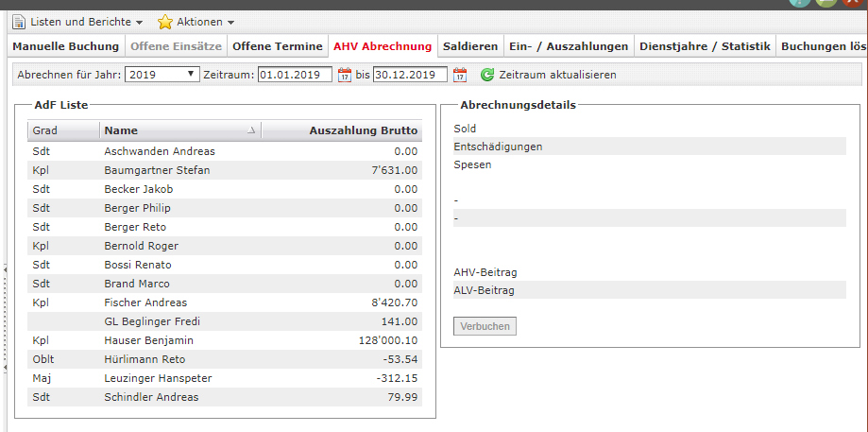Screen dimensions: 868x432
Task: Click the disabled Verbuchen button
Action: point(485,326)
